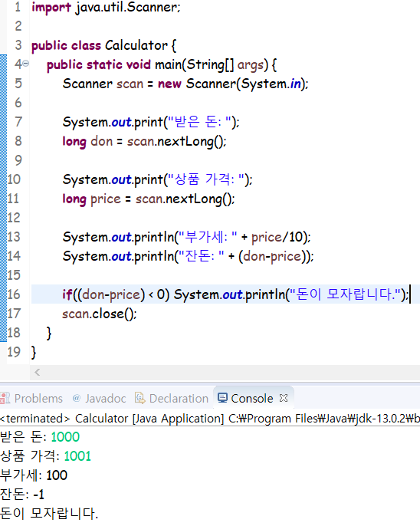The height and width of the screenshot is (526, 420).
Task: Click the string "상품 가격: " on line 10
Action: click(206, 179)
